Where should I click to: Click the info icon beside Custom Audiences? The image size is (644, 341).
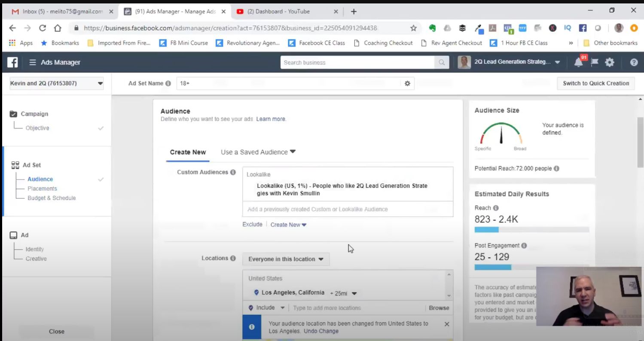(233, 172)
